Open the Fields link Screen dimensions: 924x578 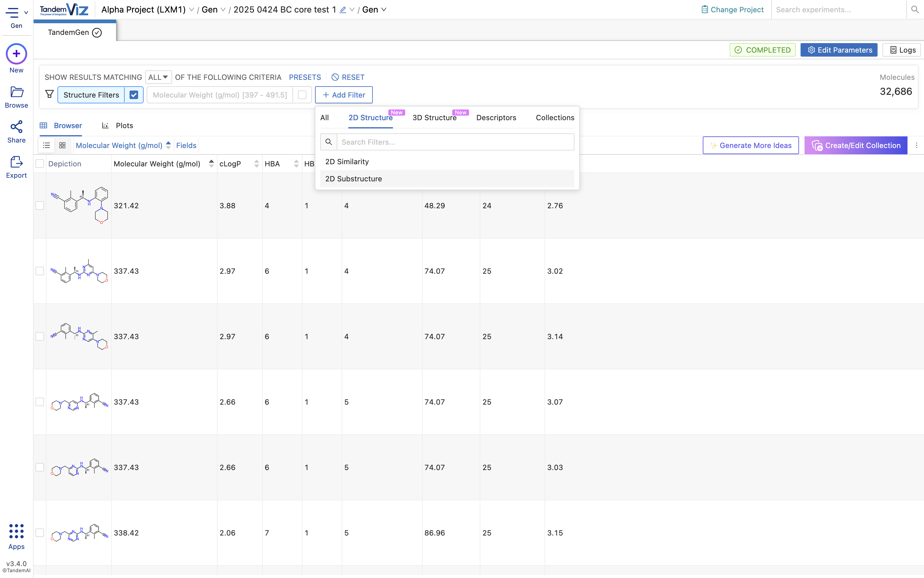(x=186, y=145)
